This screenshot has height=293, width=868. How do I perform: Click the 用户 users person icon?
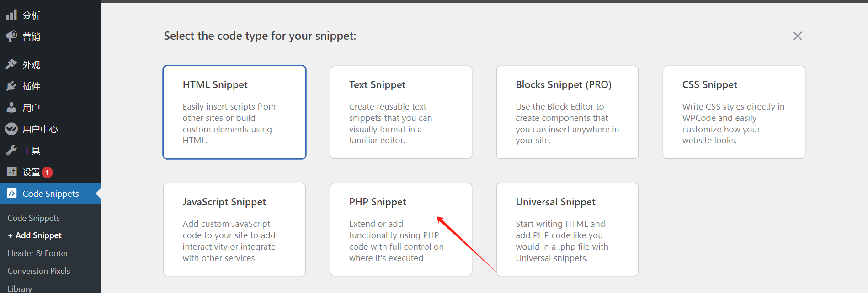[x=12, y=107]
